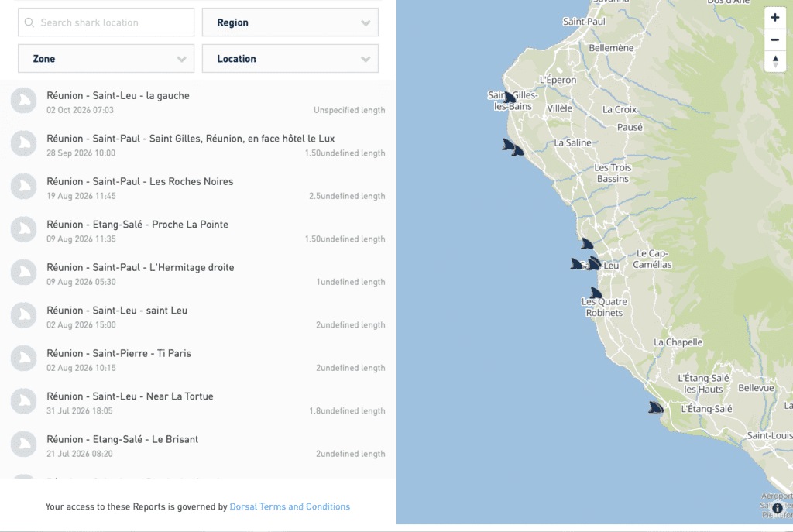Screen dimensions: 793x532
Task: Open the report 'Réunion - Saint-Leu - la gauche'
Action: tap(118, 95)
